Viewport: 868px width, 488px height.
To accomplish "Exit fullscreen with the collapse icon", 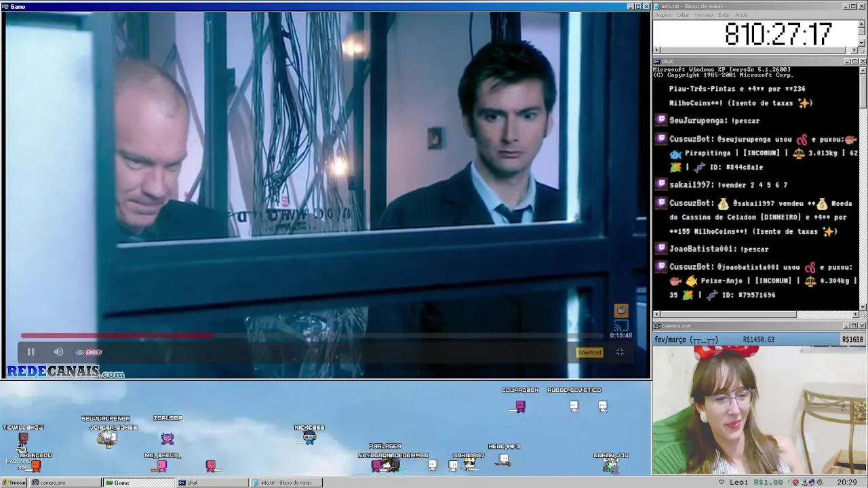I will pyautogui.click(x=620, y=352).
